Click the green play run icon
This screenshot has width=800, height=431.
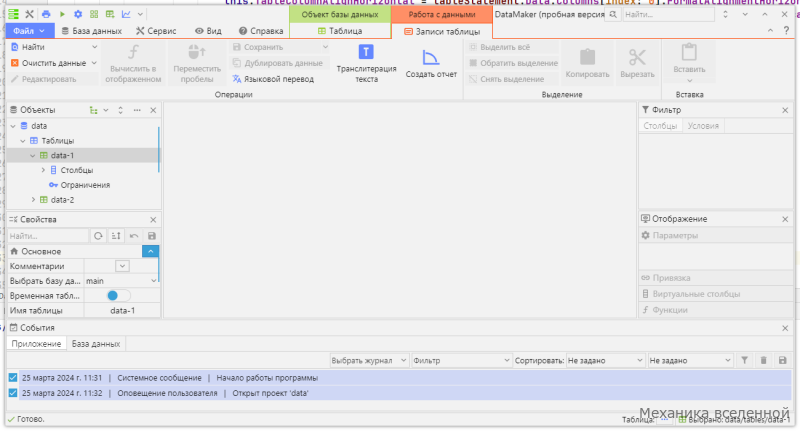[x=62, y=14]
